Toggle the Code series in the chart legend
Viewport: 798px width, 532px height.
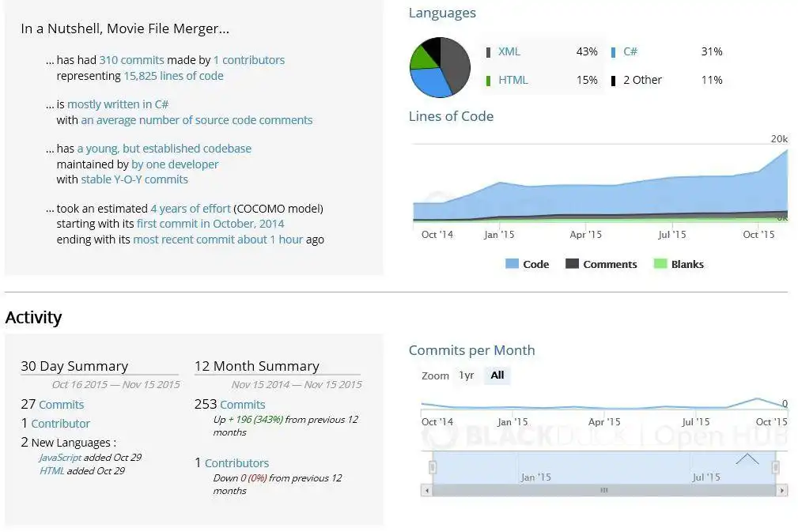(x=527, y=264)
